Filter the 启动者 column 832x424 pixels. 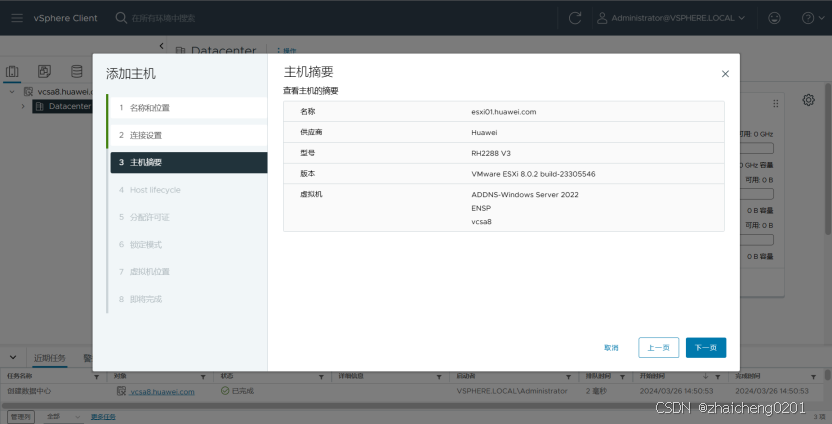tap(569, 377)
